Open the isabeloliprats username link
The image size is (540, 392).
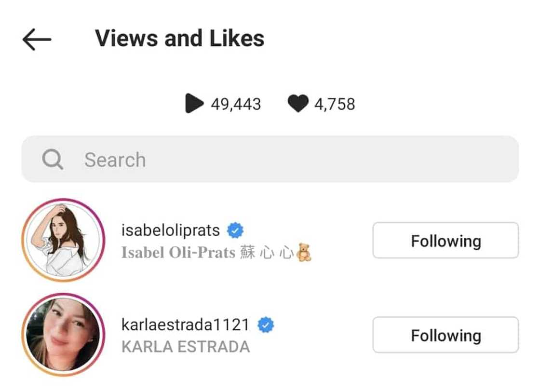[x=171, y=230]
